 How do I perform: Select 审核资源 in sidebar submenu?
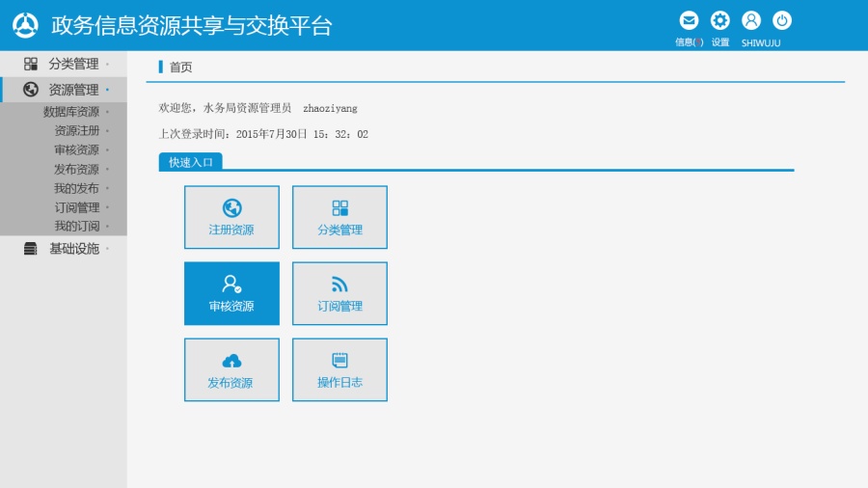pos(77,149)
